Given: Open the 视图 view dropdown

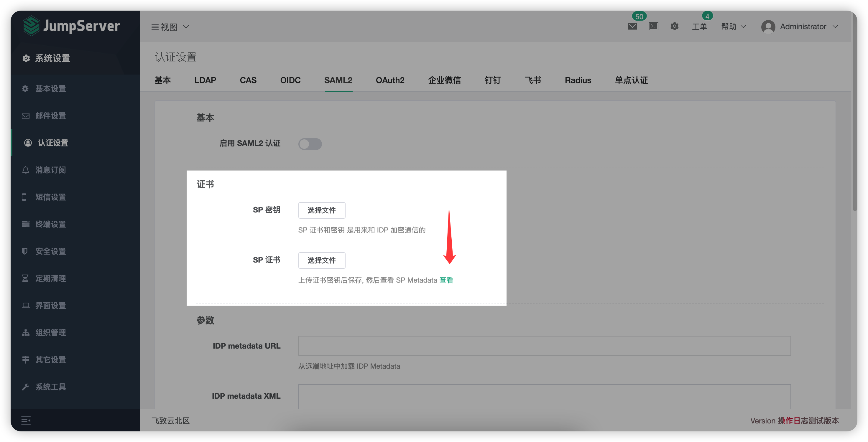Looking at the screenshot, I should coord(170,27).
